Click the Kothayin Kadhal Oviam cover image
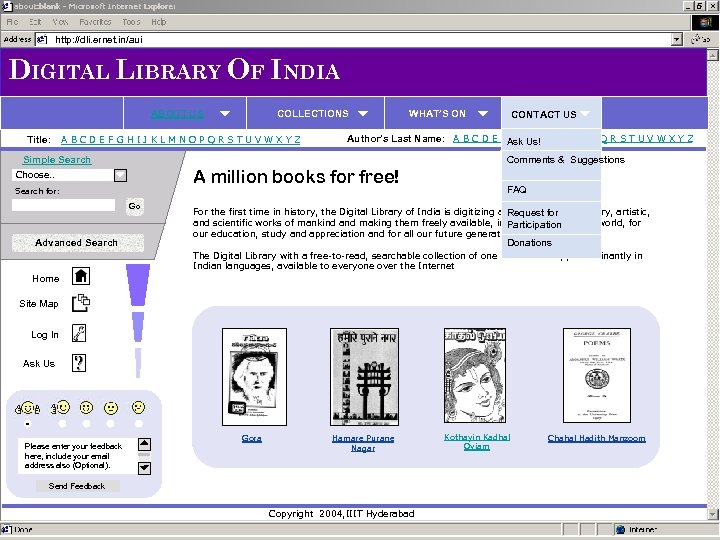 tap(475, 375)
